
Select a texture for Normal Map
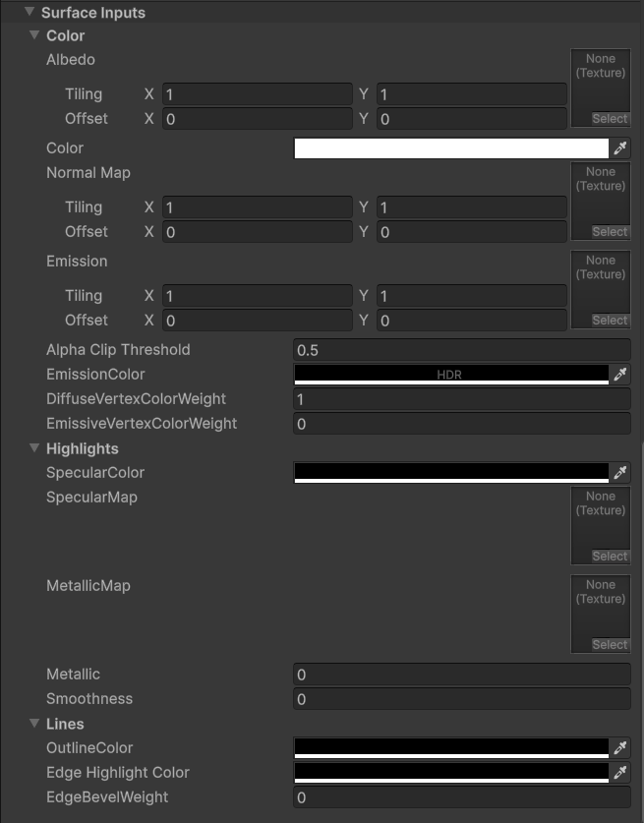[x=610, y=232]
